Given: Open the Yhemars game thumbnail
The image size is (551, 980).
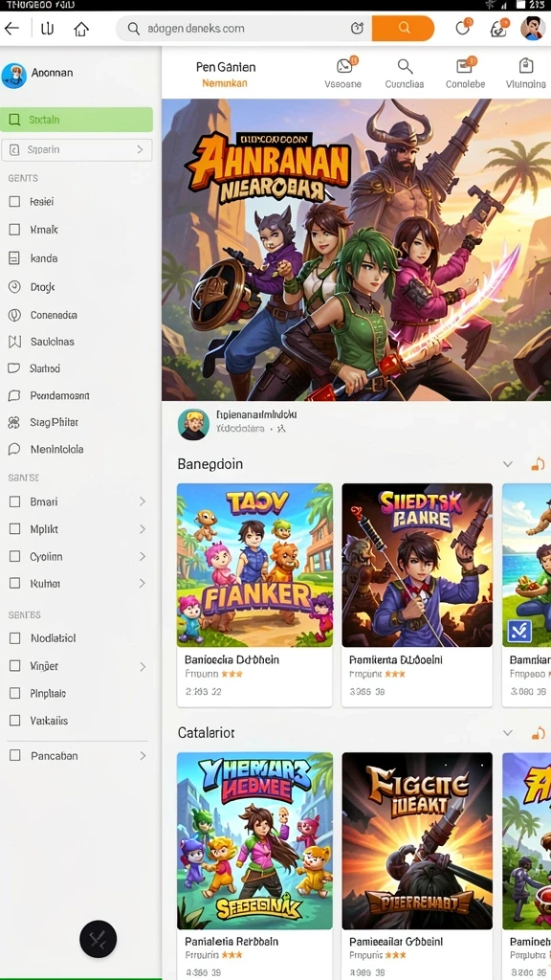Looking at the screenshot, I should coord(254,840).
